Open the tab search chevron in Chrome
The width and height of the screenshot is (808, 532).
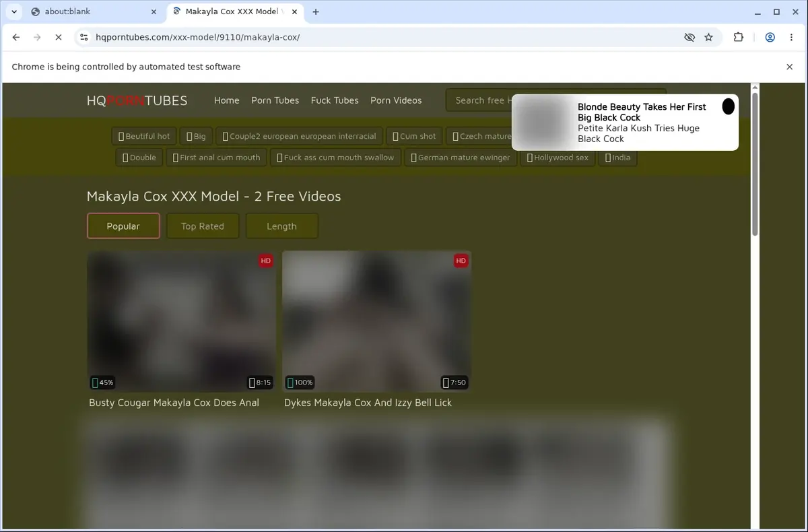click(14, 11)
